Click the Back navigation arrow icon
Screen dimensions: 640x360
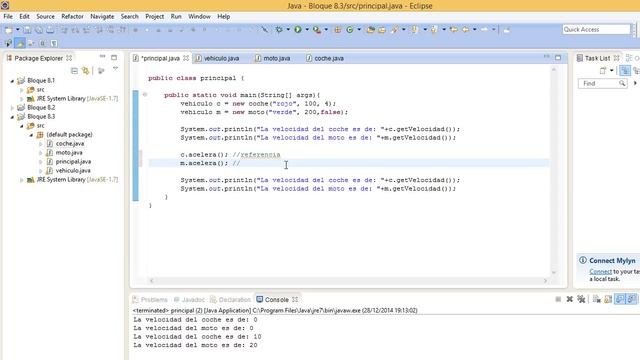tap(466, 30)
